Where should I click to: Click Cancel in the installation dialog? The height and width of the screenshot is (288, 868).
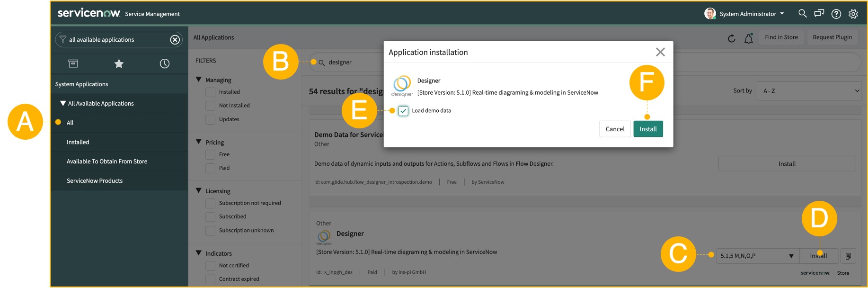615,129
